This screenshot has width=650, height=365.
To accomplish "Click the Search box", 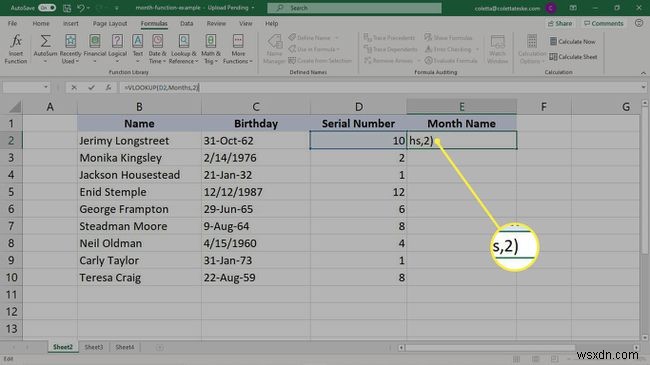I will tap(354, 8).
